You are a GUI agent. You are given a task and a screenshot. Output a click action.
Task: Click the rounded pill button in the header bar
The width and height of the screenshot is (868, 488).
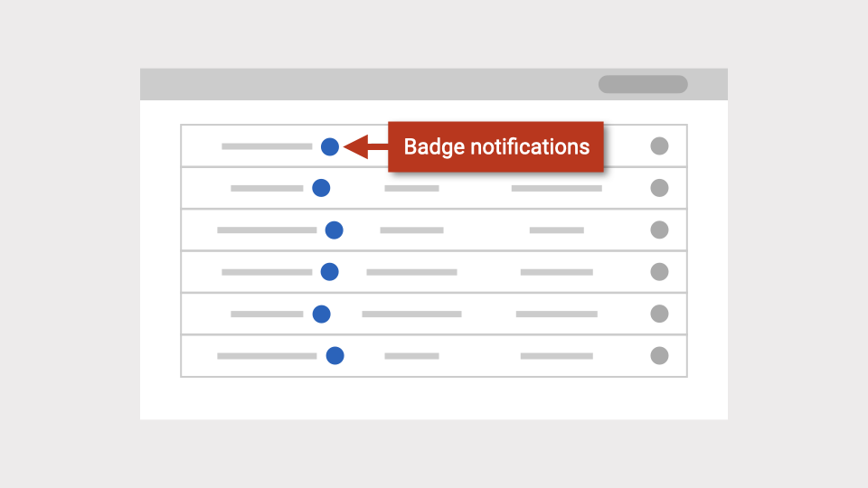pos(643,84)
